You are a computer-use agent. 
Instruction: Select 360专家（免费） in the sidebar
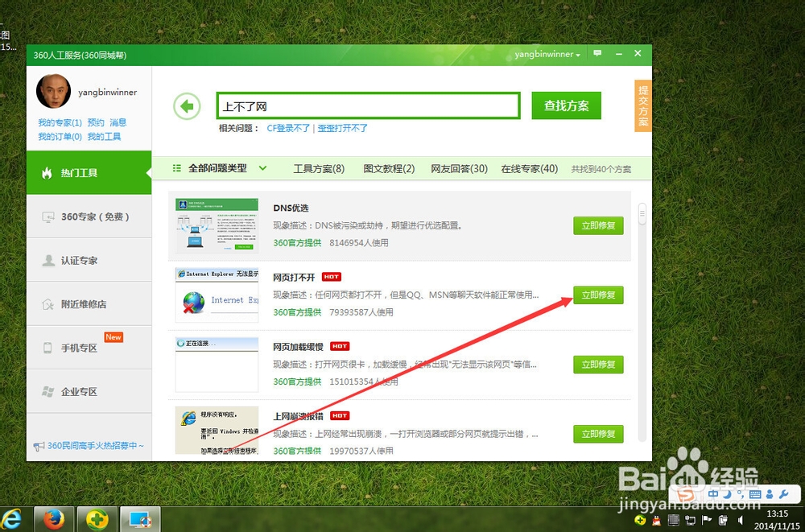pos(89,217)
